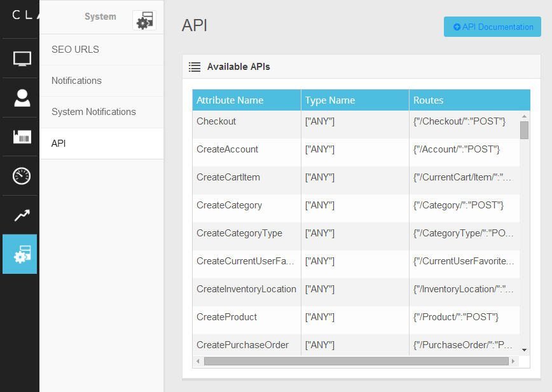This screenshot has height=392, width=552.
Task: Click the horizontal scrollbar right arrow
Action: pos(514,361)
